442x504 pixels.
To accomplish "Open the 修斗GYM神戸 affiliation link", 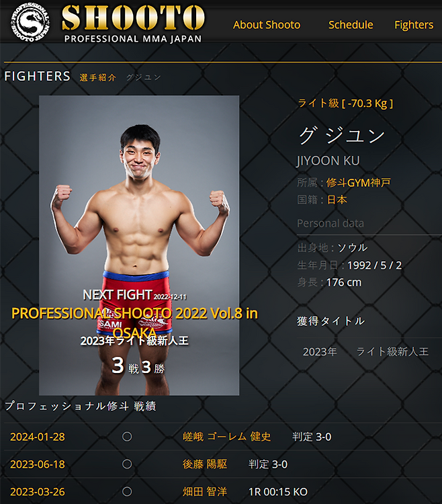I will click(x=359, y=183).
